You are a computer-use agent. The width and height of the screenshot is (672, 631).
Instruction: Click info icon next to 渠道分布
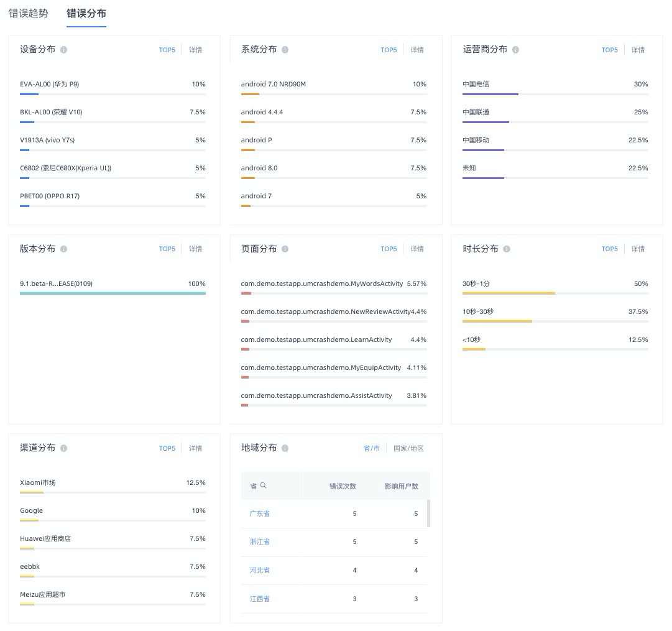[x=64, y=448]
